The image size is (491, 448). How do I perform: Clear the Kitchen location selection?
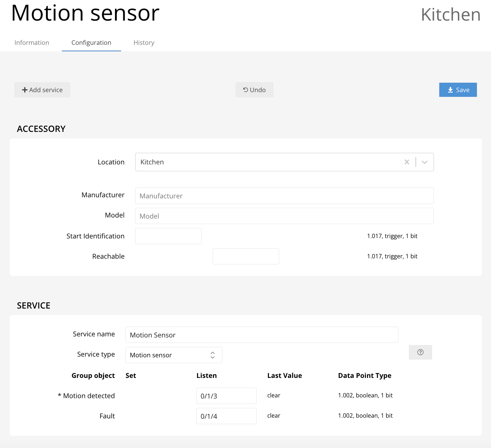tap(407, 162)
